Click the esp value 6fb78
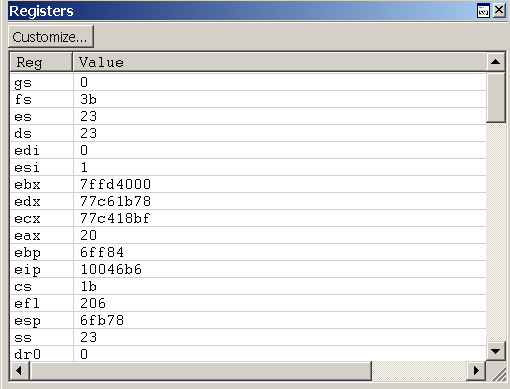The image size is (510, 389). [x=102, y=320]
